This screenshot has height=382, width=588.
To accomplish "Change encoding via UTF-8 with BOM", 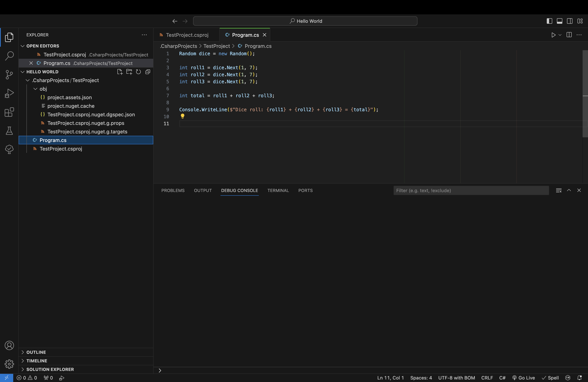I will [x=457, y=378].
